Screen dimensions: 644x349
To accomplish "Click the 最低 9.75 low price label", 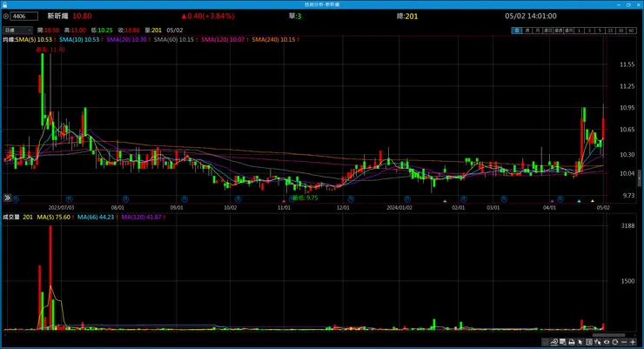I will [305, 198].
